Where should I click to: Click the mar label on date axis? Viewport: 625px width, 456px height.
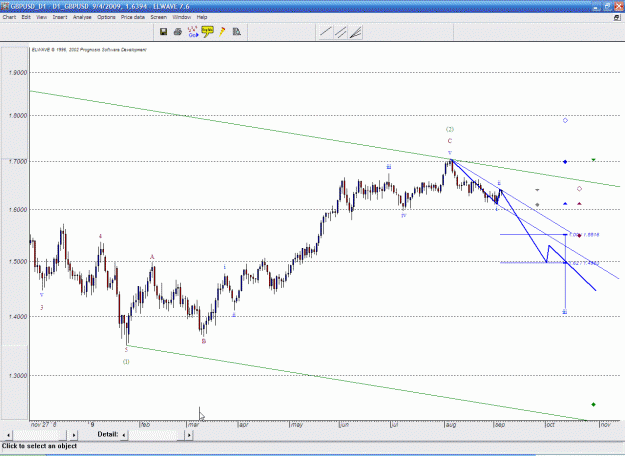tap(194, 425)
